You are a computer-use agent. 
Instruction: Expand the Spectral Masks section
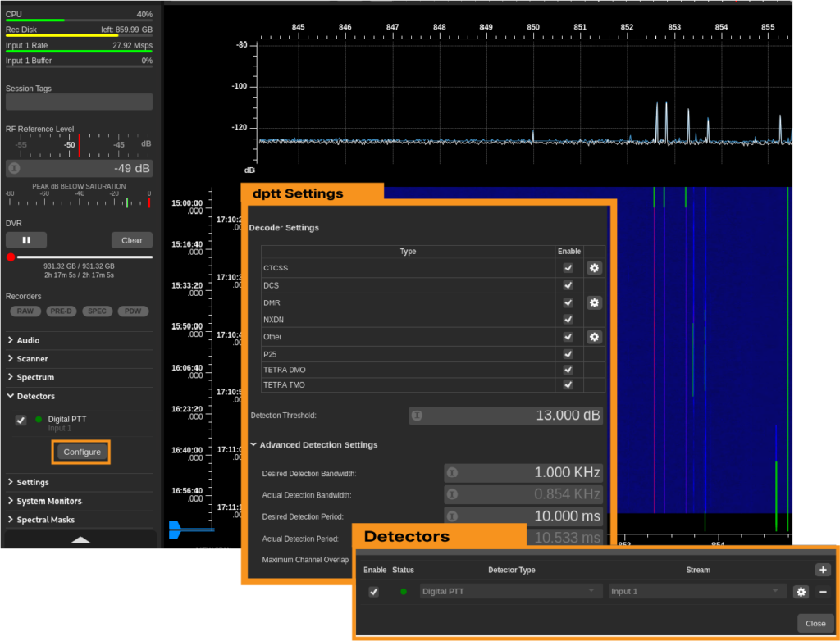[45, 520]
